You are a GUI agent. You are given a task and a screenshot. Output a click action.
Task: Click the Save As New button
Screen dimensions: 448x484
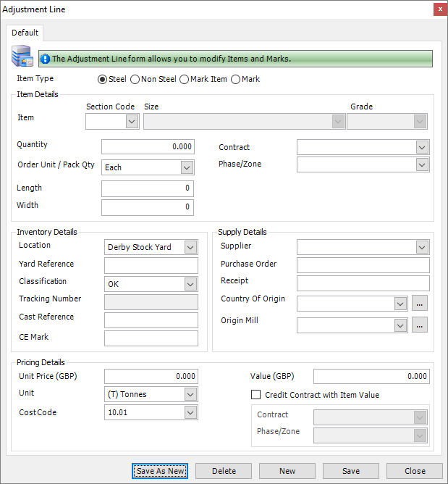pos(161,471)
